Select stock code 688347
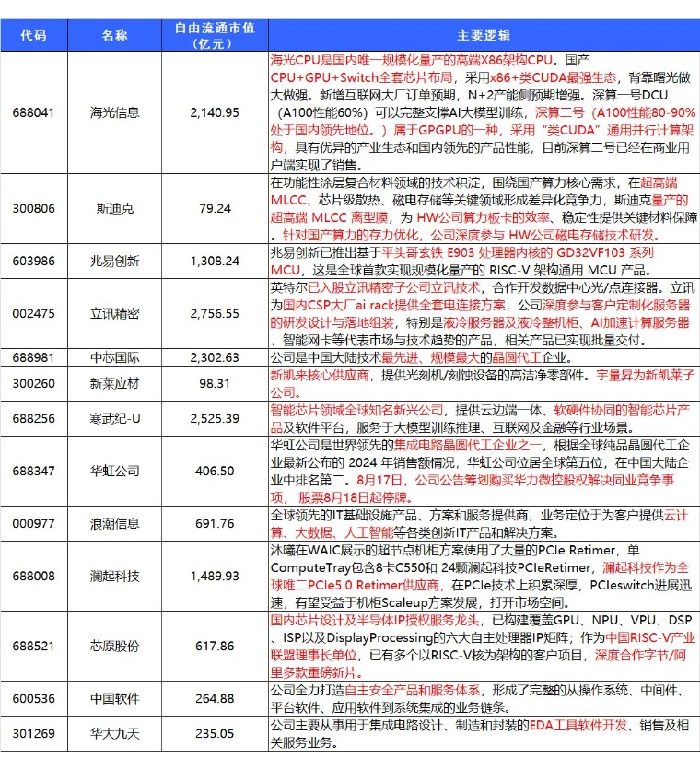The height and width of the screenshot is (770, 700). (x=34, y=471)
